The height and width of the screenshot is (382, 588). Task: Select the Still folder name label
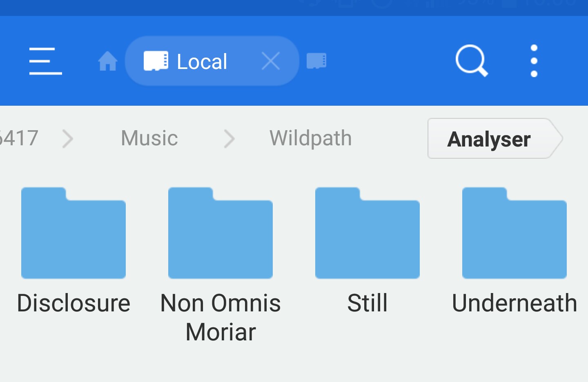coord(367,303)
